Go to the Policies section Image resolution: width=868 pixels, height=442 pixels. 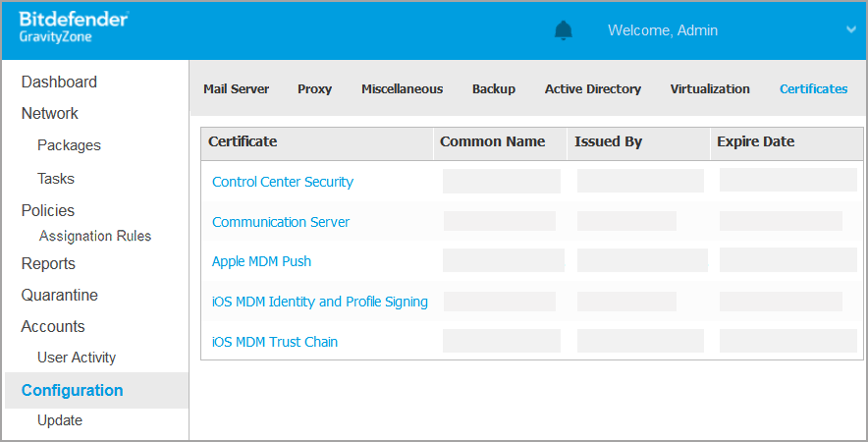pyautogui.click(x=47, y=210)
